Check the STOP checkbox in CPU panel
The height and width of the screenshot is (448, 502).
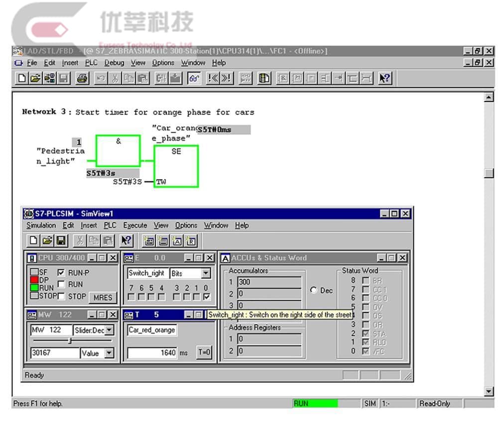(x=62, y=296)
